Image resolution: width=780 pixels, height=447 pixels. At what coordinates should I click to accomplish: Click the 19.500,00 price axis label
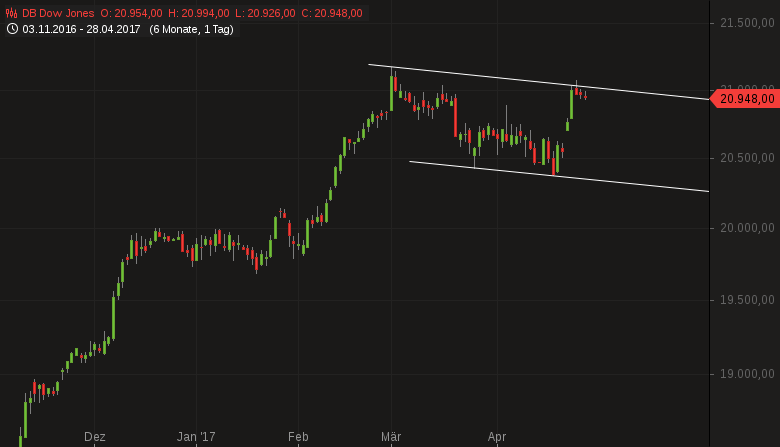(x=747, y=300)
